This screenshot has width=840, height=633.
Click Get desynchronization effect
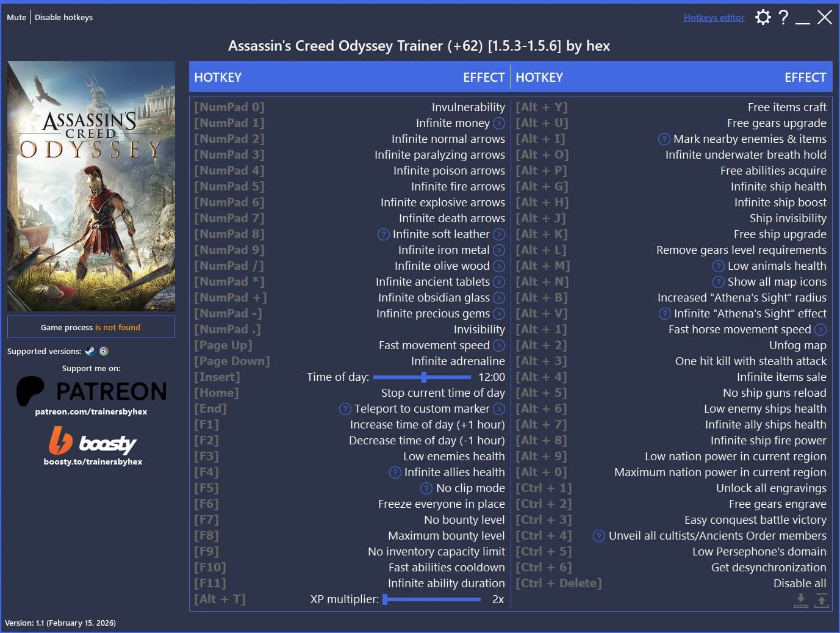(769, 568)
